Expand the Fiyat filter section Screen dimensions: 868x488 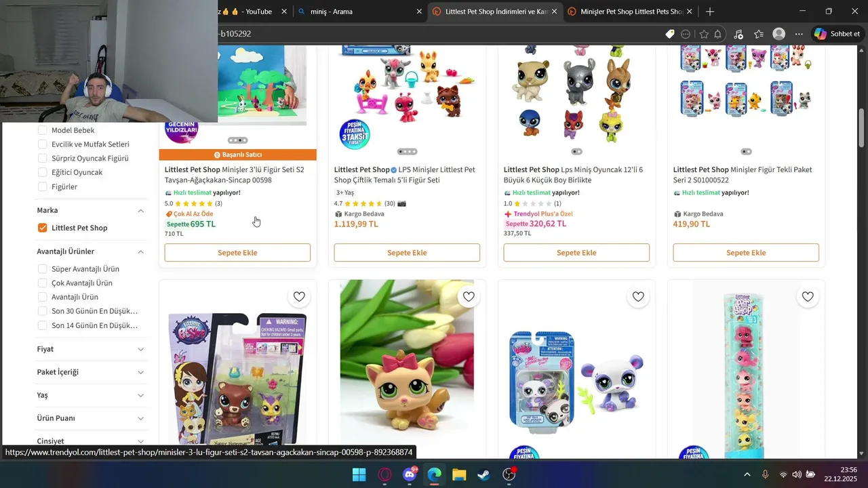(91, 349)
